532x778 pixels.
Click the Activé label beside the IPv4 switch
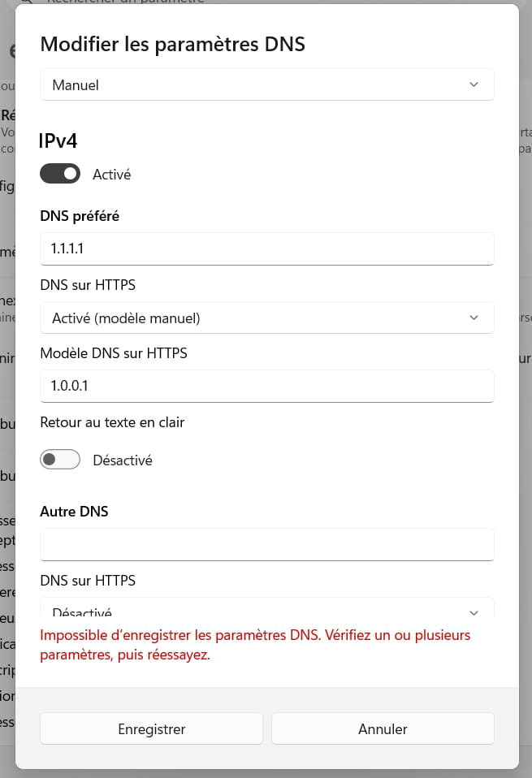[x=111, y=174]
